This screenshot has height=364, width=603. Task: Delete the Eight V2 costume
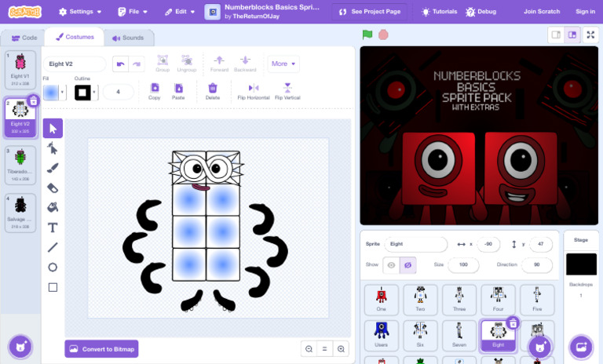coord(34,100)
